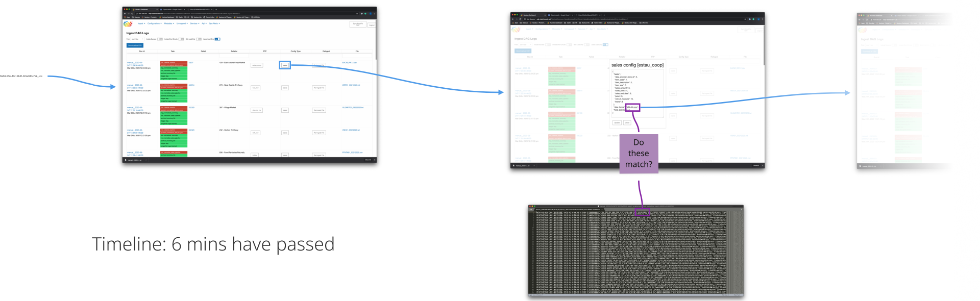Toggle Latest Load Only in the middle dimmed window
The width and height of the screenshot is (980, 301).
coord(605,44)
